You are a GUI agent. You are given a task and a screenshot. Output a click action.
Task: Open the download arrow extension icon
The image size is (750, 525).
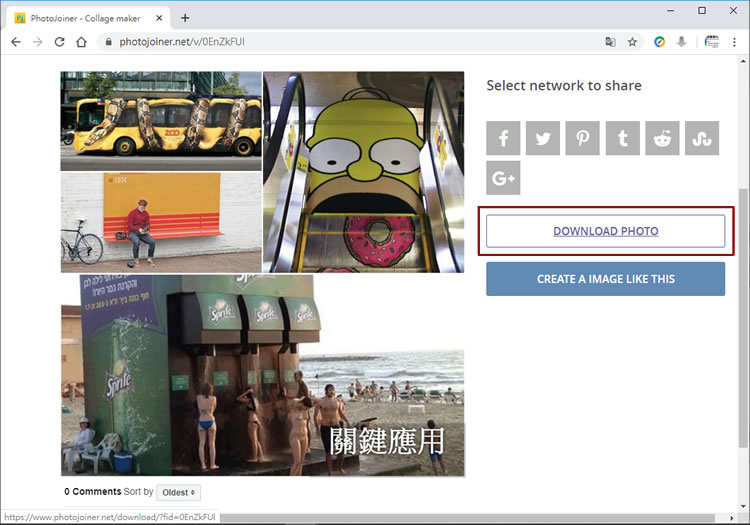coord(682,42)
